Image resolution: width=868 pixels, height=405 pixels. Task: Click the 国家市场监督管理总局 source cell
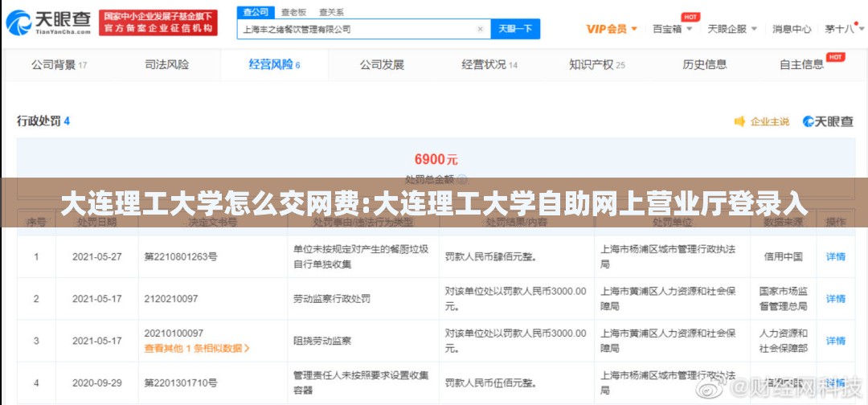point(784,299)
